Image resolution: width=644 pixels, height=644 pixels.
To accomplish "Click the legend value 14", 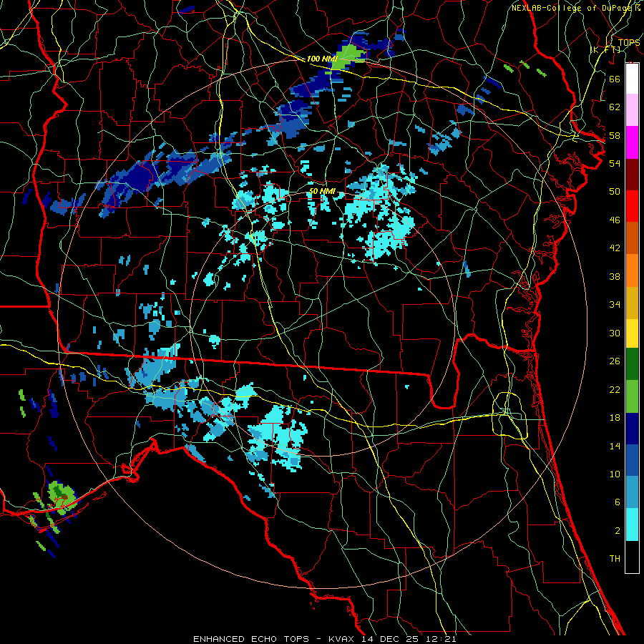I will click(x=615, y=446).
